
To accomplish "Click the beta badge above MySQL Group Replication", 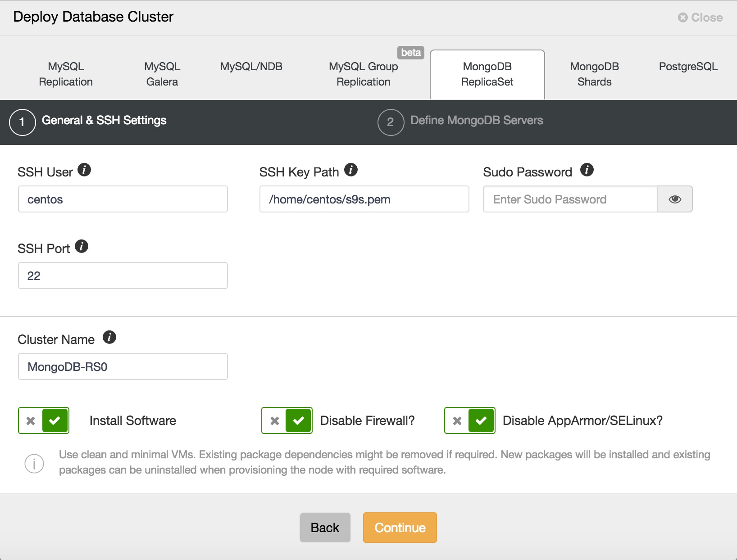I will (x=411, y=53).
